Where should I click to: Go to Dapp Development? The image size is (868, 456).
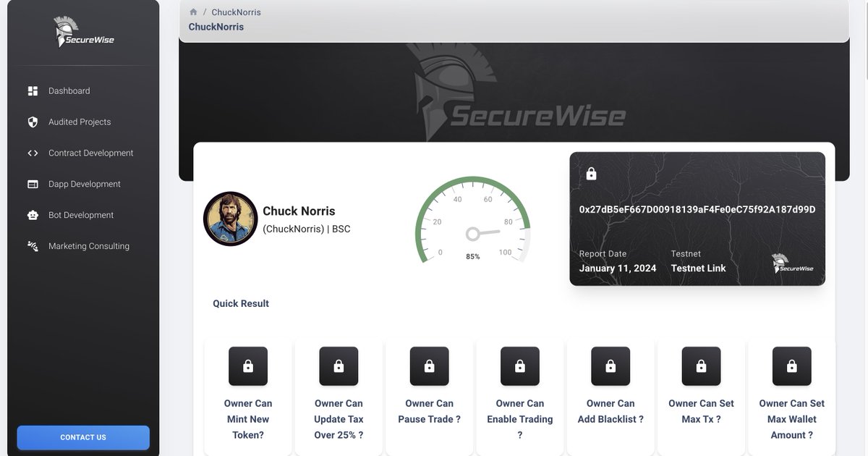[83, 185]
